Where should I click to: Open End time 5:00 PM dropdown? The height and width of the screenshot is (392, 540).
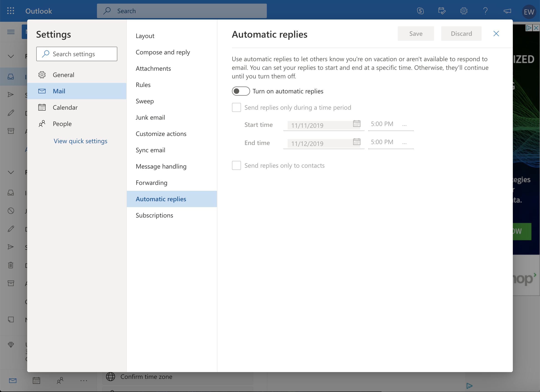(x=391, y=142)
